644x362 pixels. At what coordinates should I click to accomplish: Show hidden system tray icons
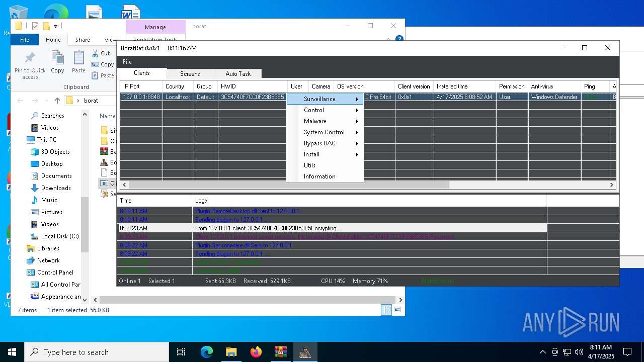click(542, 352)
